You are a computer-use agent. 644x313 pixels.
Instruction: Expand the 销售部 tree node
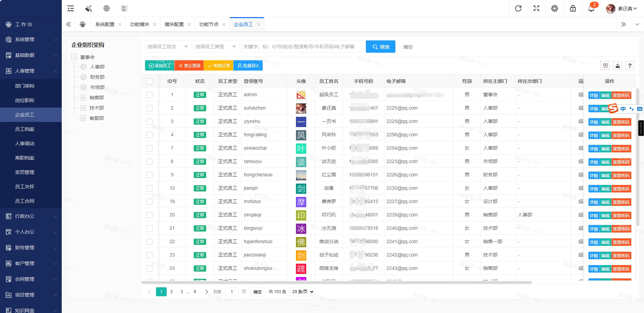click(83, 97)
